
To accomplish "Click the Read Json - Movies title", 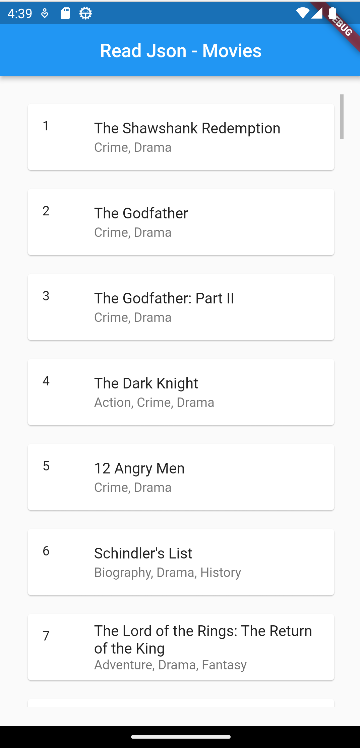I will pos(181,51).
